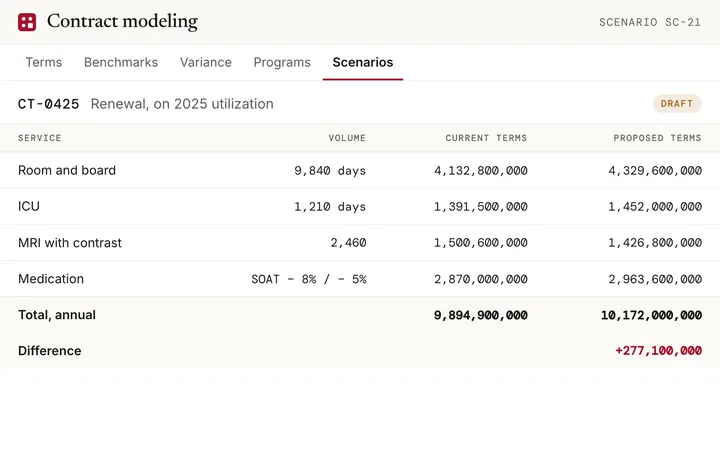Click the Medication SOAT discount volume cell

(x=309, y=279)
